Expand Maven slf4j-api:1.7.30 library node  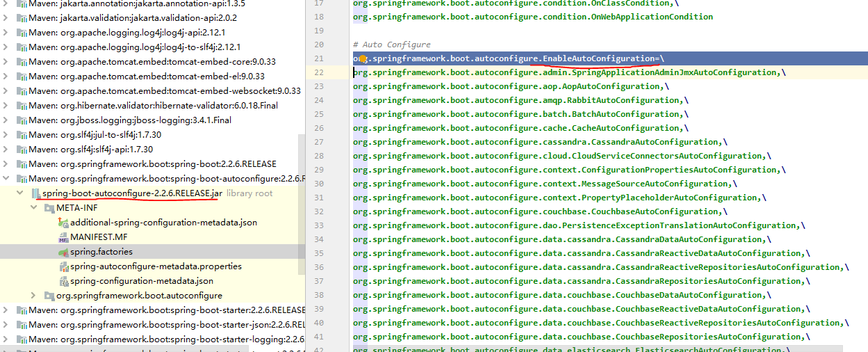6,150
